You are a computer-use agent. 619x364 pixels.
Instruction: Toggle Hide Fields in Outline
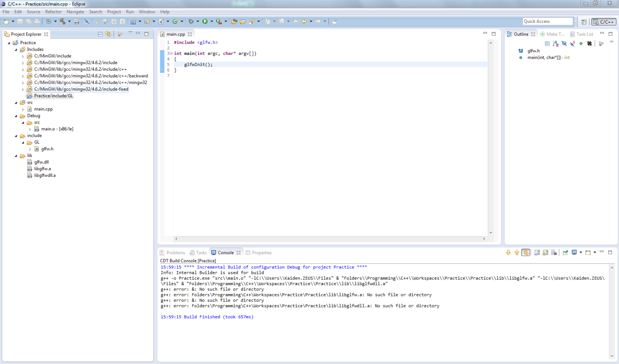point(564,44)
